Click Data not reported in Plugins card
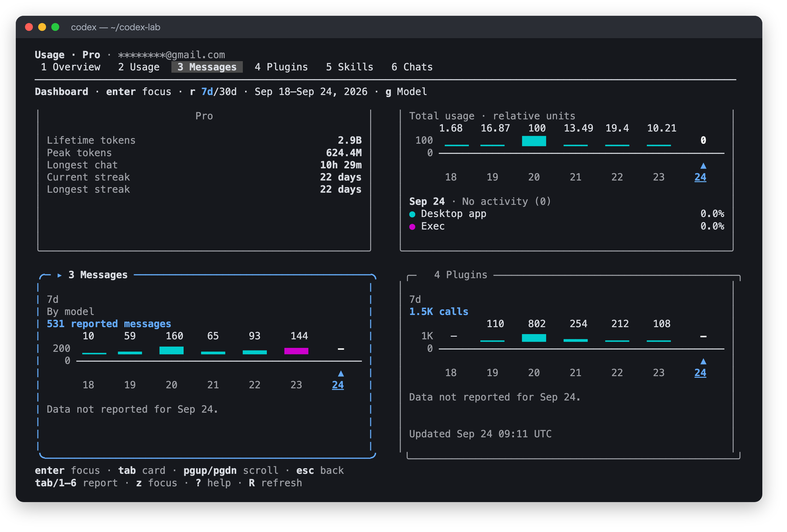This screenshot has width=787, height=532. click(x=494, y=397)
